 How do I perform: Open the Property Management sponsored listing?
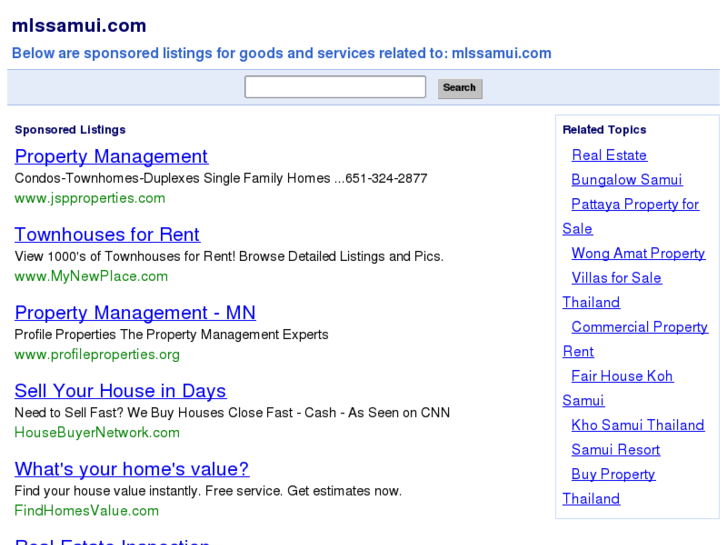[x=111, y=157]
